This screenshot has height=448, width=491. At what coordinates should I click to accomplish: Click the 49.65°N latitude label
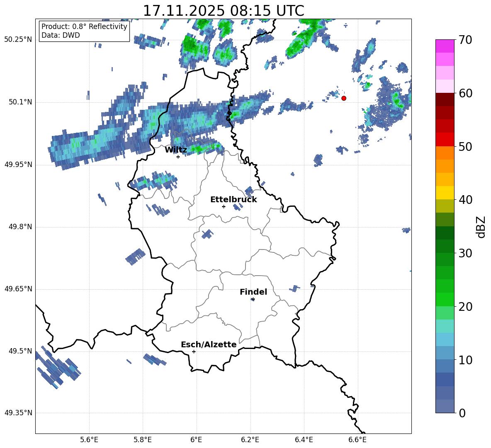click(x=18, y=289)
